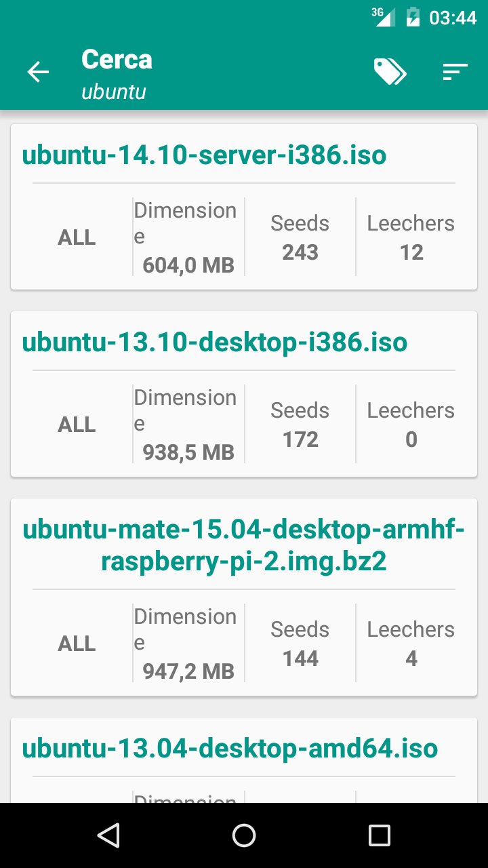This screenshot has height=868, width=488.
Task: Tap the Cerca title in the toolbar
Action: click(117, 60)
